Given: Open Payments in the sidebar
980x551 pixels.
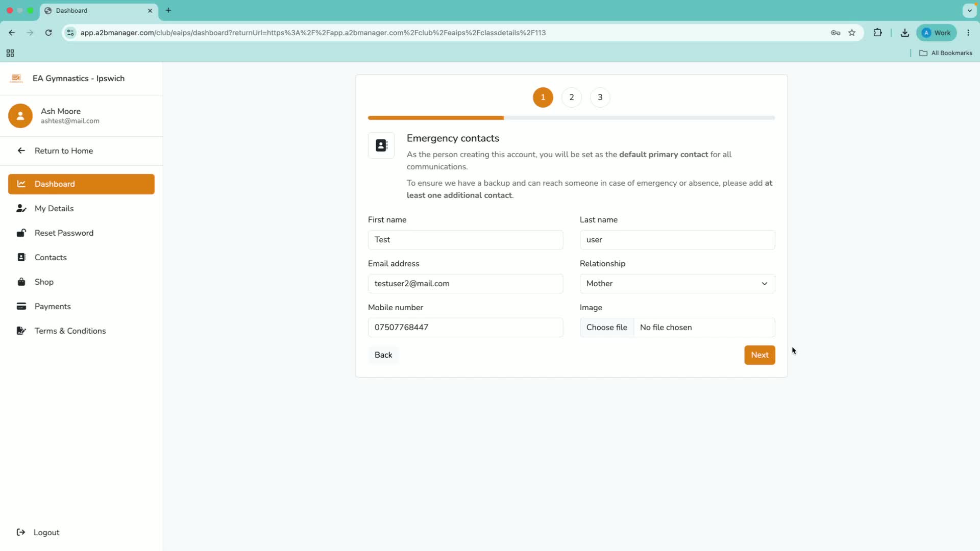Looking at the screenshot, I should point(81,307).
